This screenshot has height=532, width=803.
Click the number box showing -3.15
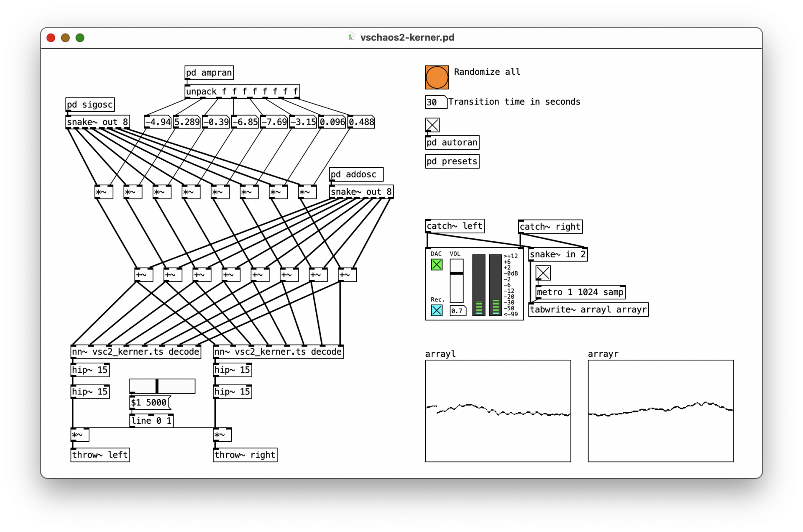point(304,122)
